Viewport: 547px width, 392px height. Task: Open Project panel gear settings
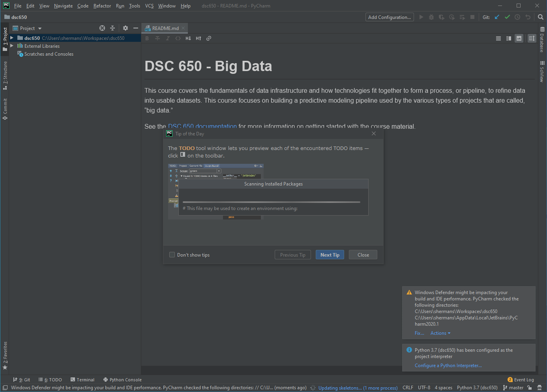(126, 28)
